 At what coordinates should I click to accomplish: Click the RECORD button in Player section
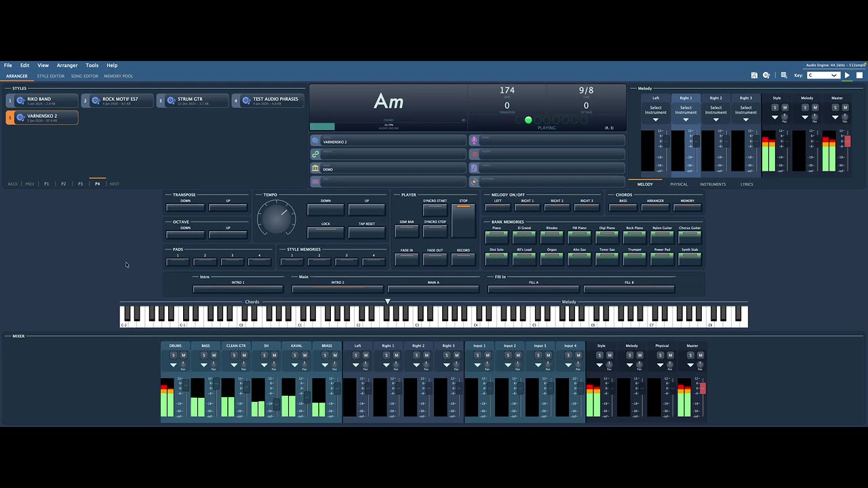click(463, 258)
